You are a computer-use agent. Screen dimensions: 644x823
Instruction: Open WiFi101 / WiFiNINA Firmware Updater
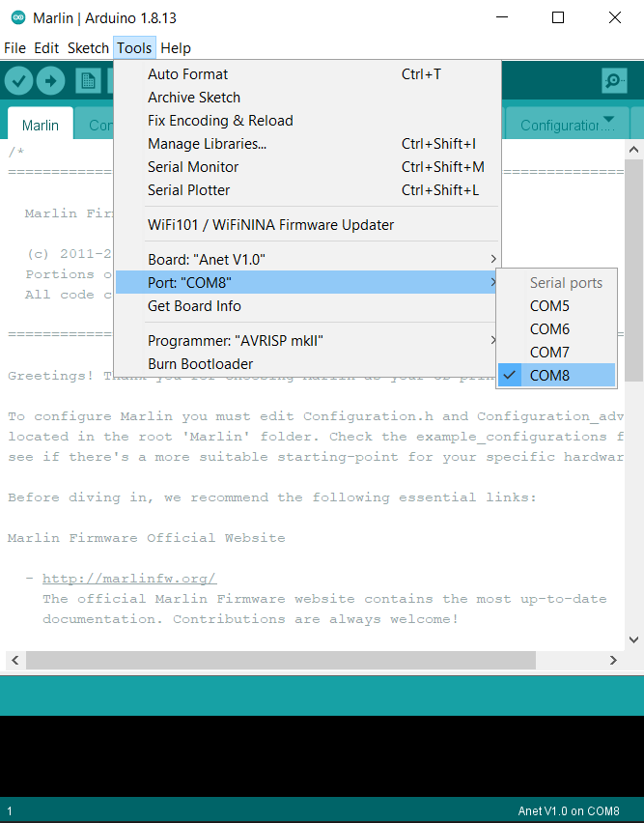point(307,225)
